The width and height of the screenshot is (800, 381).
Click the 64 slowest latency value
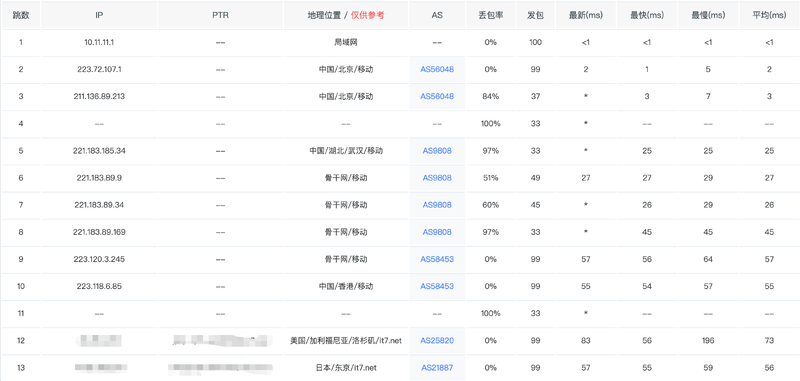coord(708,259)
